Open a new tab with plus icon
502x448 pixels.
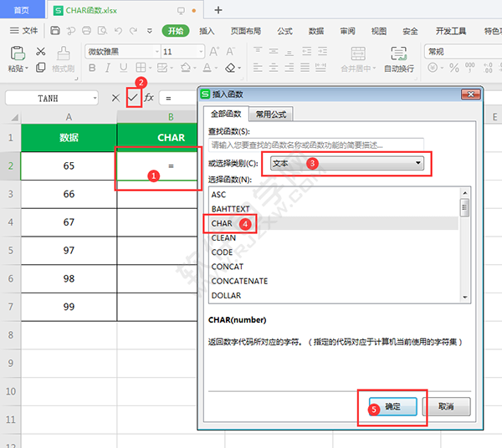click(218, 10)
